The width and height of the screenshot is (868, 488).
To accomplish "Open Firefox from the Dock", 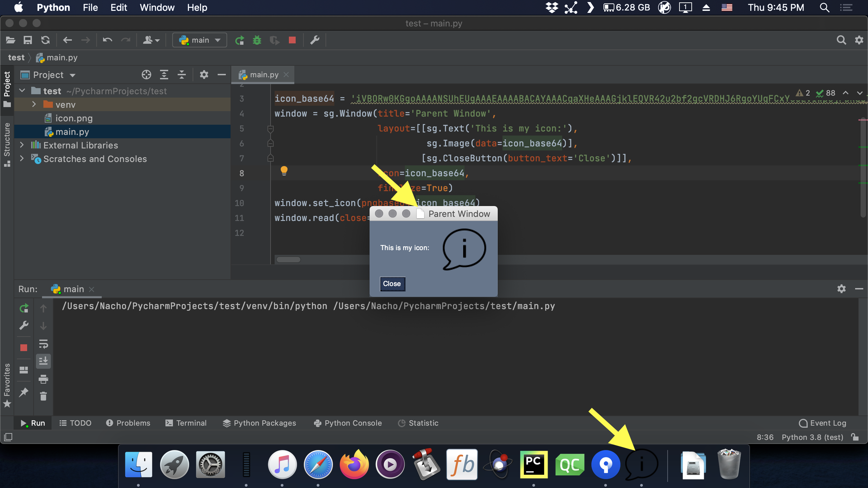I will coord(354,465).
